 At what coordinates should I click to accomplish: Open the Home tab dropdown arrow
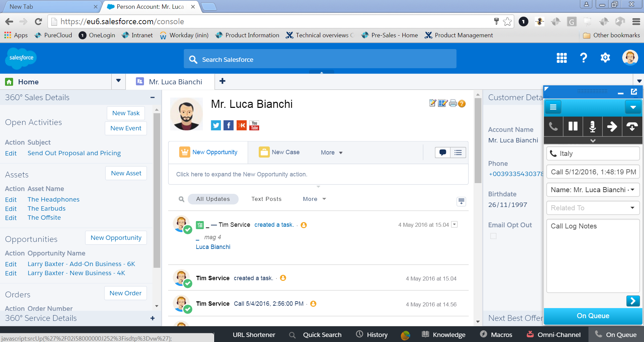[118, 81]
